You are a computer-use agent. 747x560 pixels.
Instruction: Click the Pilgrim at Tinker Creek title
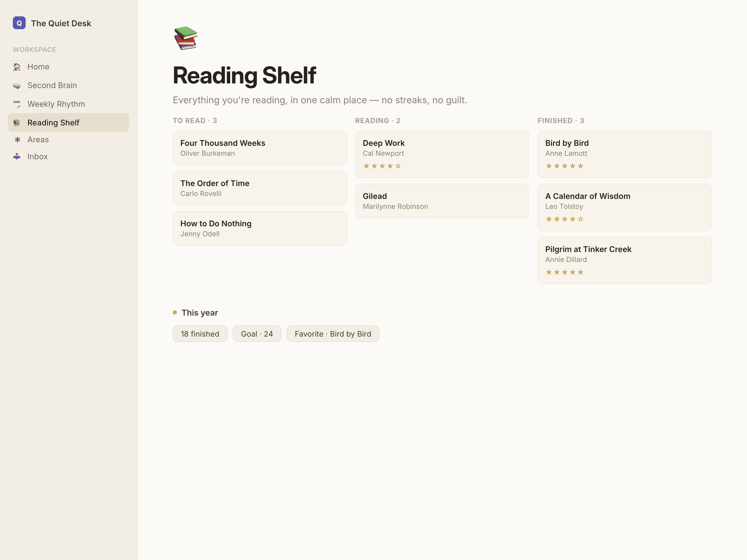pyautogui.click(x=588, y=249)
